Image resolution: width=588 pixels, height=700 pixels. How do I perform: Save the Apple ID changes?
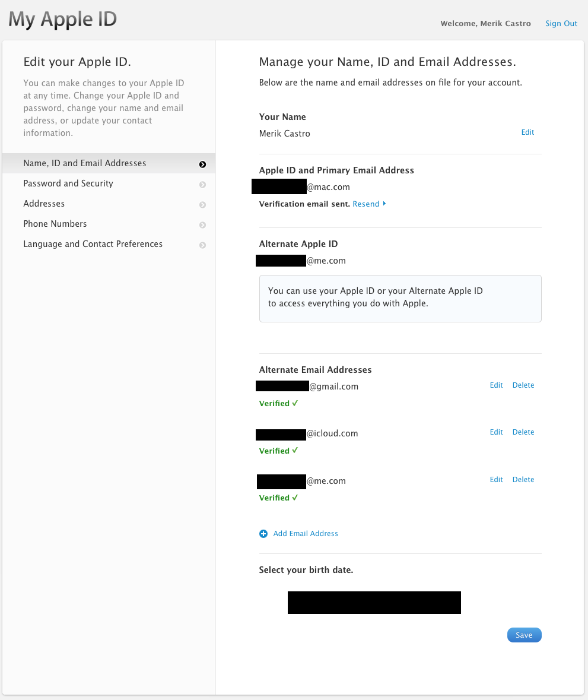(524, 635)
